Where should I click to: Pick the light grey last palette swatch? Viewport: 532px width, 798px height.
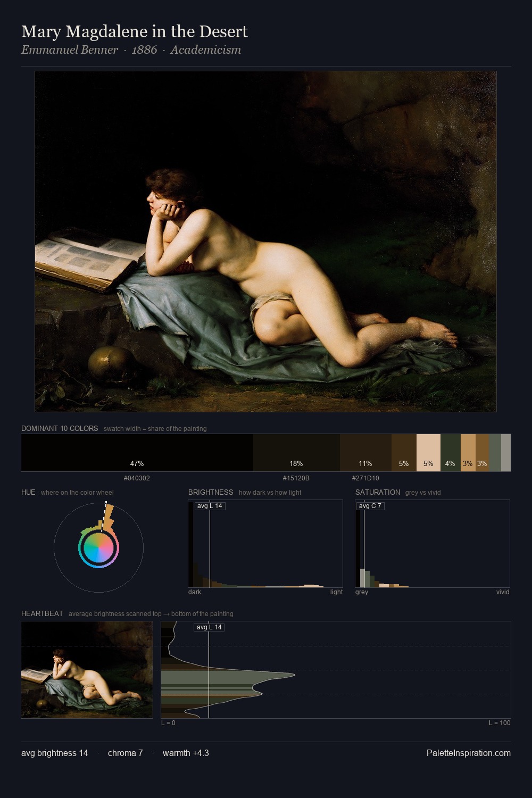coord(506,453)
